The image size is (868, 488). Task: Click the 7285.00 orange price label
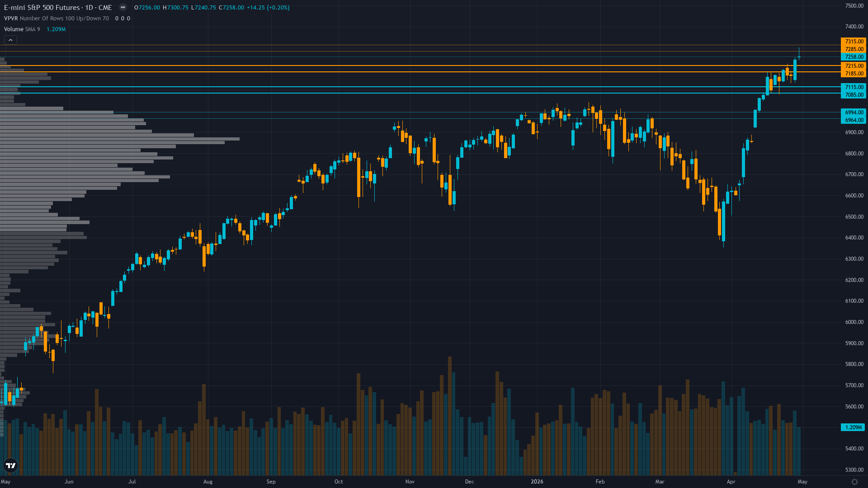[x=854, y=49]
